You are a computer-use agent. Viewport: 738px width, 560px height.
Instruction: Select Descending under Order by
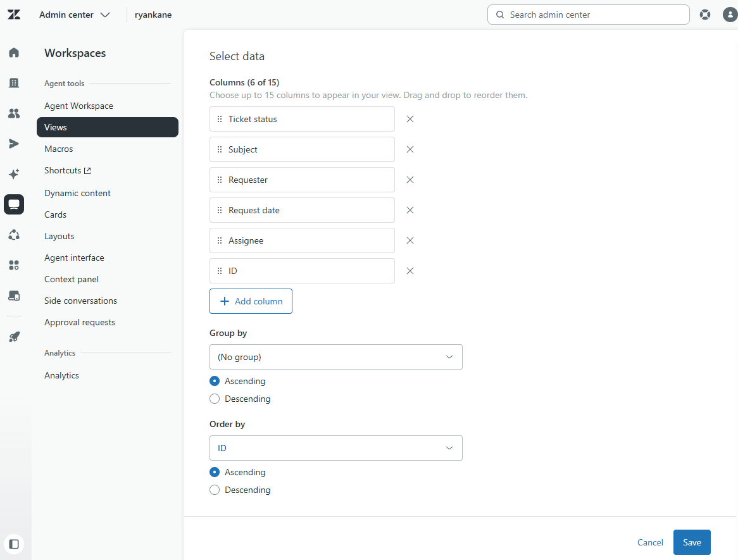click(x=215, y=490)
